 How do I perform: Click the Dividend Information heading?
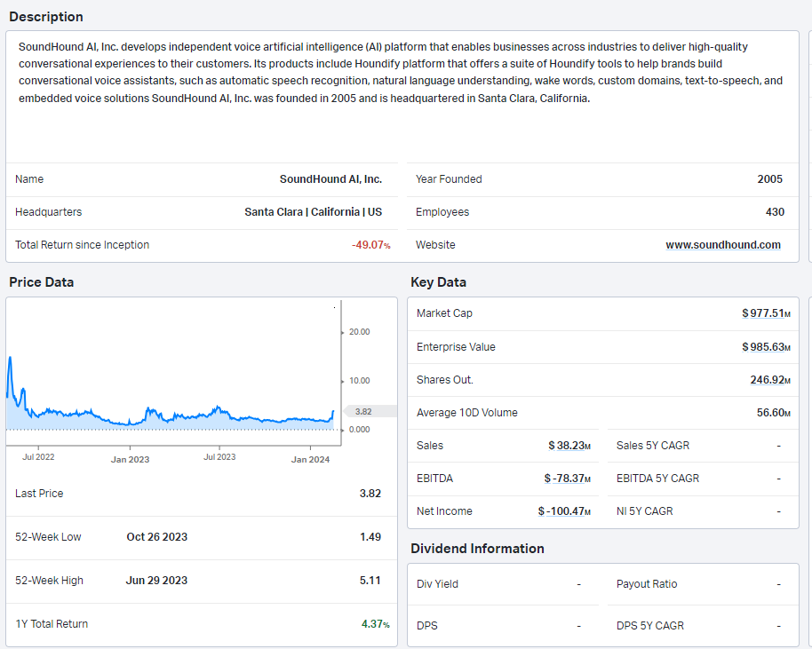coord(477,549)
